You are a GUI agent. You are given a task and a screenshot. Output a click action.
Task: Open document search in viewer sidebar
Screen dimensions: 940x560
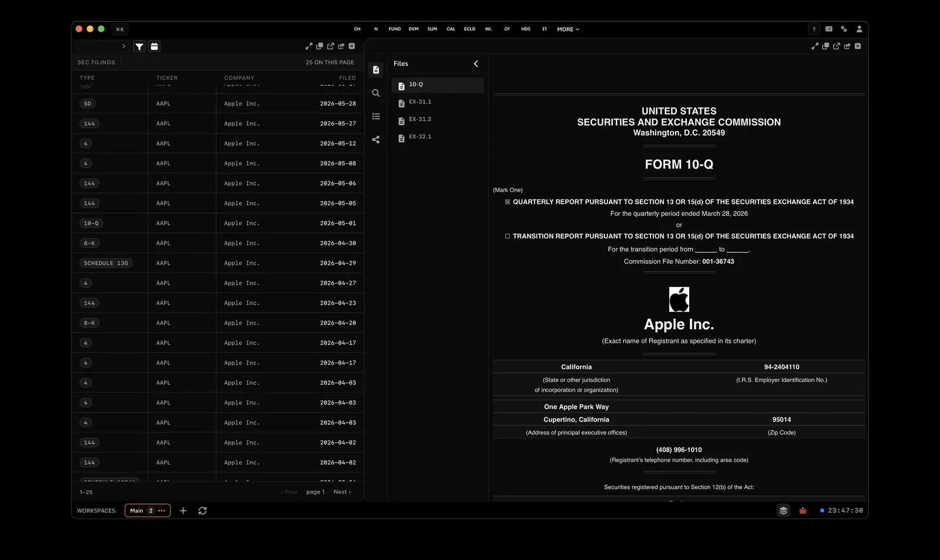point(376,93)
